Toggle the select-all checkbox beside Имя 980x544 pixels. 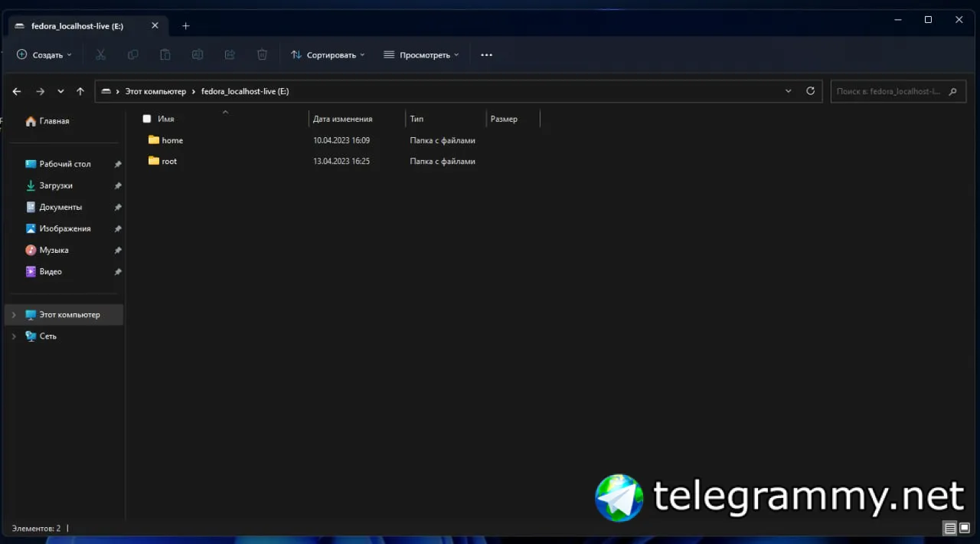click(147, 119)
